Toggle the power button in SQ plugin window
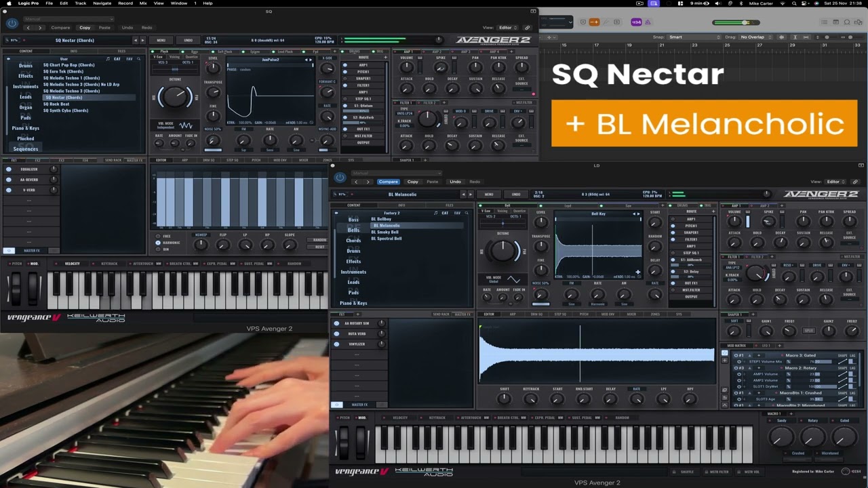Image resolution: width=868 pixels, height=488 pixels. [12, 24]
